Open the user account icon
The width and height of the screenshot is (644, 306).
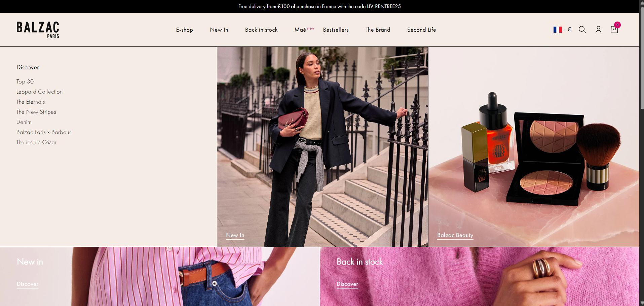point(598,30)
